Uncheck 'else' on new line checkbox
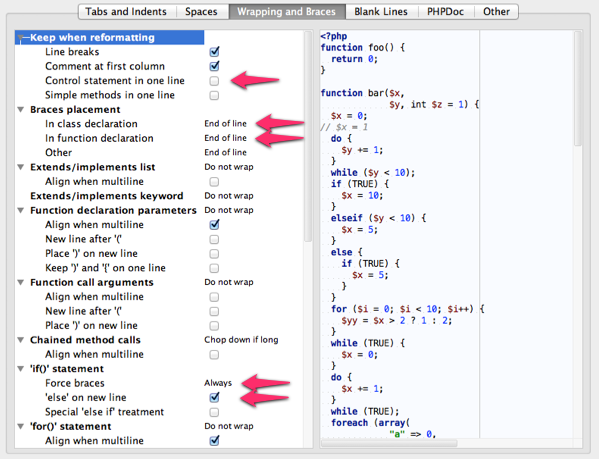 pyautogui.click(x=214, y=398)
